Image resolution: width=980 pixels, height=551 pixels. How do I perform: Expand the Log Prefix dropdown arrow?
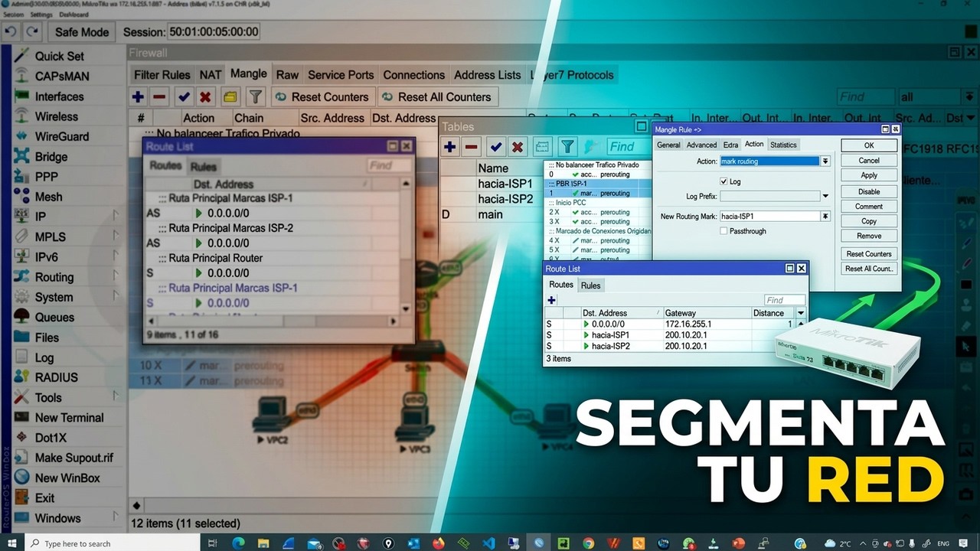tap(825, 197)
